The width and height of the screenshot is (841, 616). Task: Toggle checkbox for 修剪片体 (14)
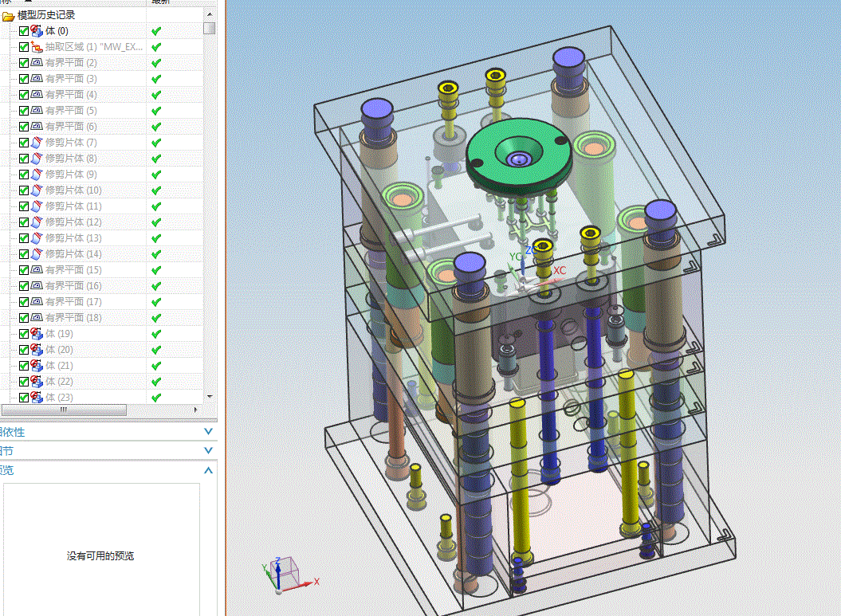(x=24, y=254)
